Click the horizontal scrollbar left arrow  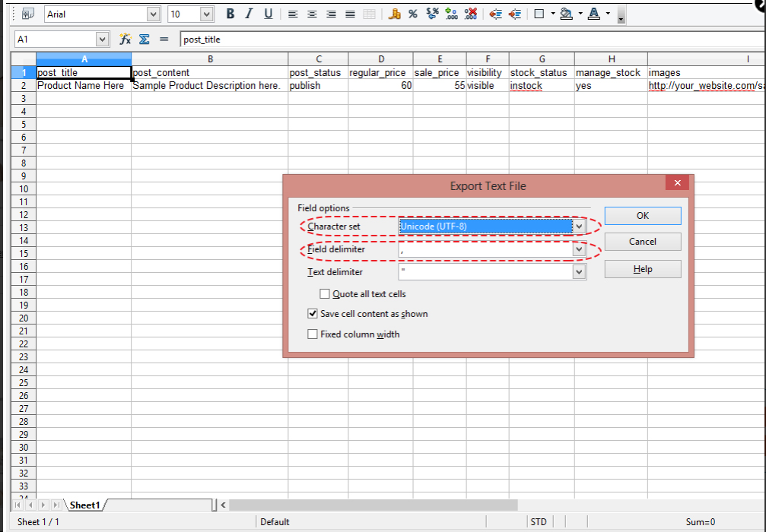(x=223, y=505)
